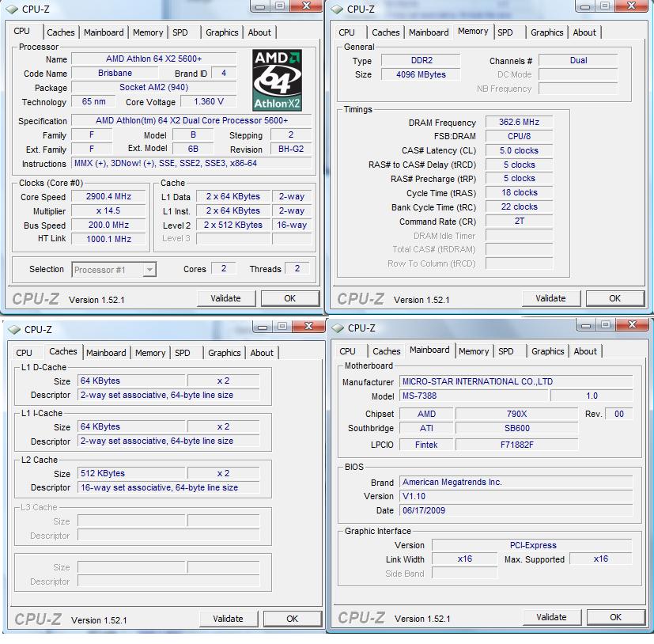The height and width of the screenshot is (644, 654).
Task: Click the 1000.1 MHz HT Link value
Action: coord(108,239)
